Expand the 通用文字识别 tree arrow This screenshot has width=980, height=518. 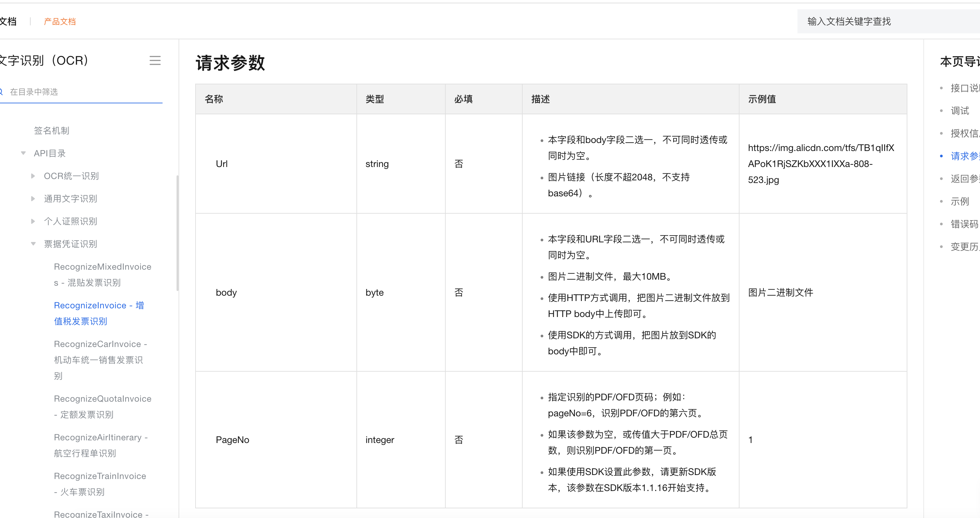[x=33, y=199]
